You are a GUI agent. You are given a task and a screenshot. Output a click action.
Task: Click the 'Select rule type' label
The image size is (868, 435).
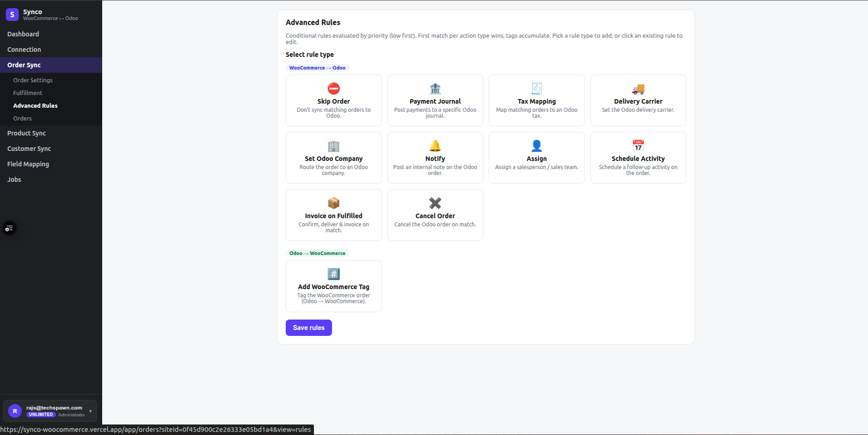tap(310, 55)
